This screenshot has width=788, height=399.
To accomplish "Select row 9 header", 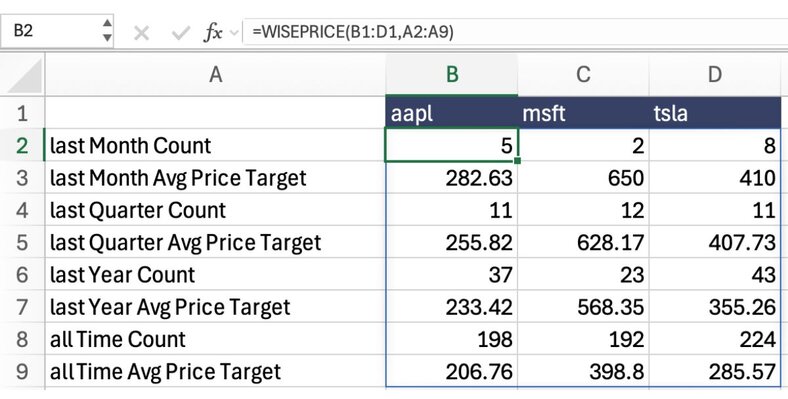I will pyautogui.click(x=22, y=371).
